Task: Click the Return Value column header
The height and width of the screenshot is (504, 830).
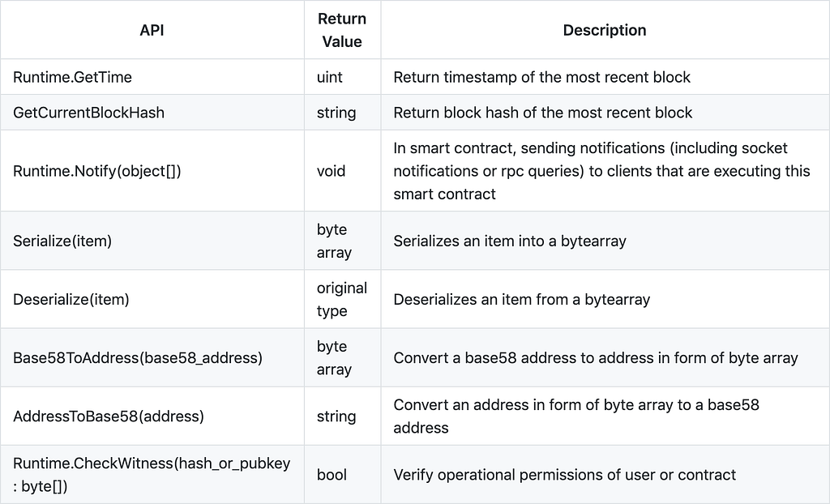Action: point(341,30)
